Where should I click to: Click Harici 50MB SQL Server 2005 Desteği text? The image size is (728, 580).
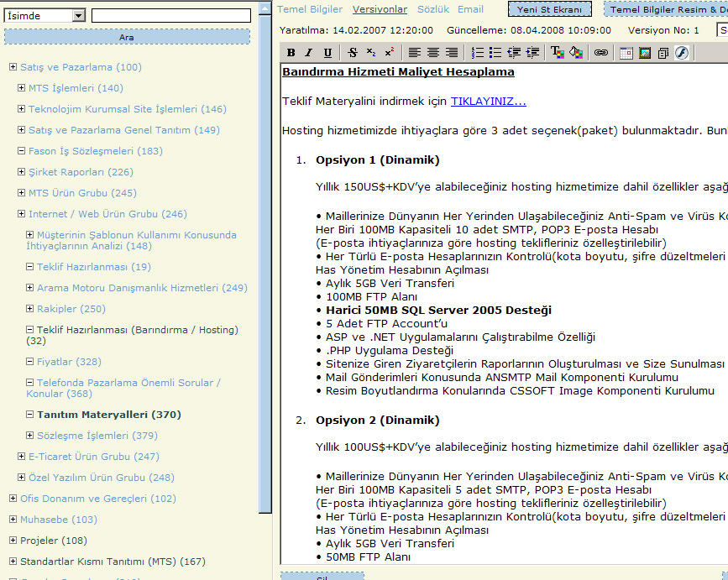[x=439, y=311]
